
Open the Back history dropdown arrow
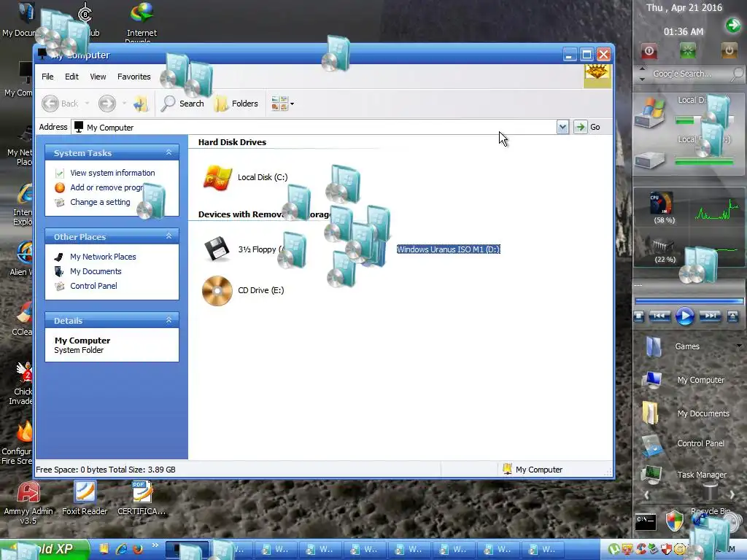coord(87,104)
